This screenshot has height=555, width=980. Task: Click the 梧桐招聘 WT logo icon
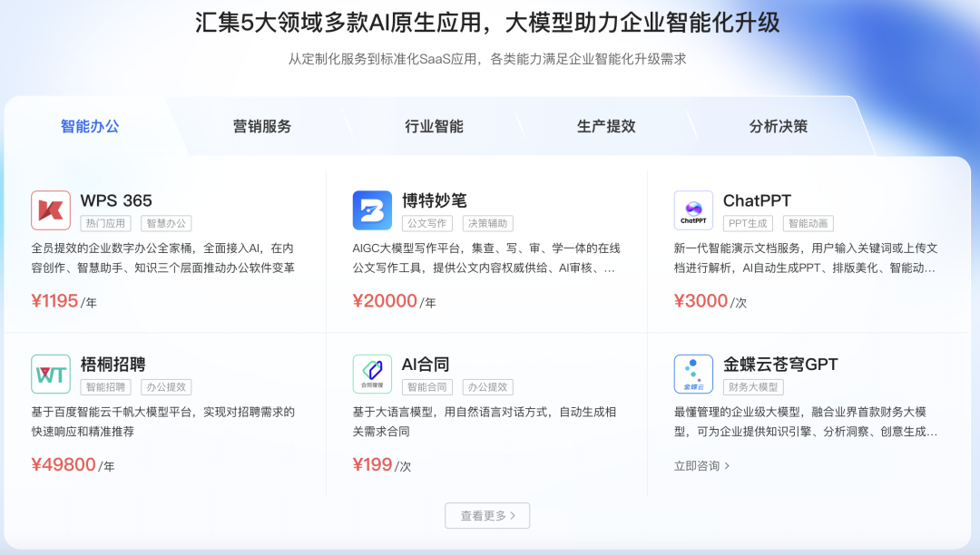51,374
